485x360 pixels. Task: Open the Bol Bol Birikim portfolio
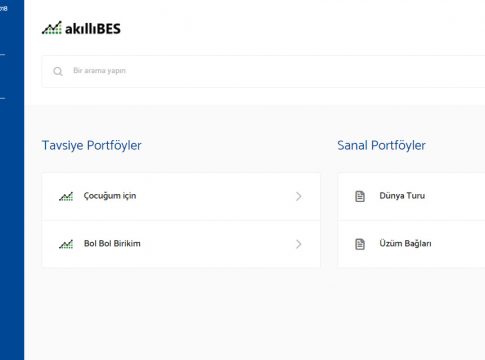[112, 243]
